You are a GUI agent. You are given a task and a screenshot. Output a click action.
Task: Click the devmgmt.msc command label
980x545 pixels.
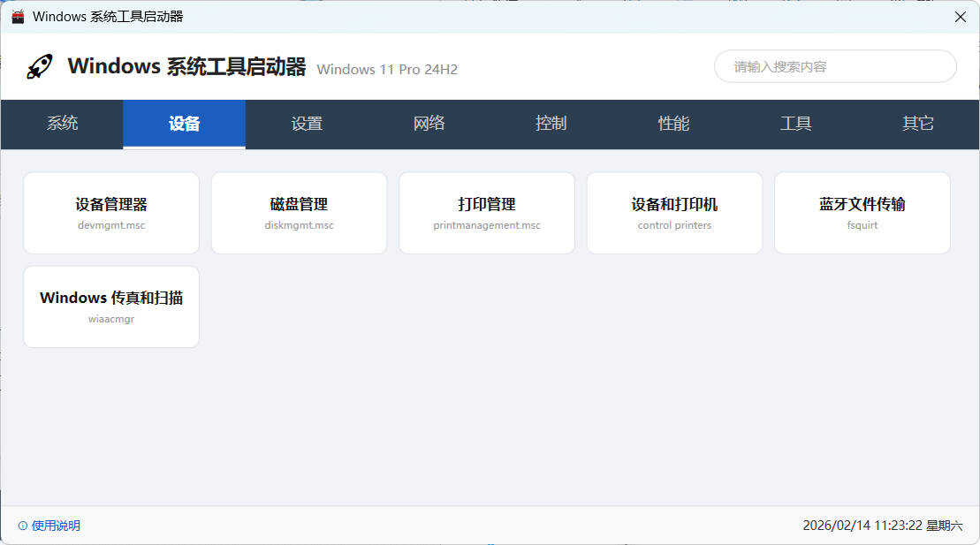tap(110, 225)
